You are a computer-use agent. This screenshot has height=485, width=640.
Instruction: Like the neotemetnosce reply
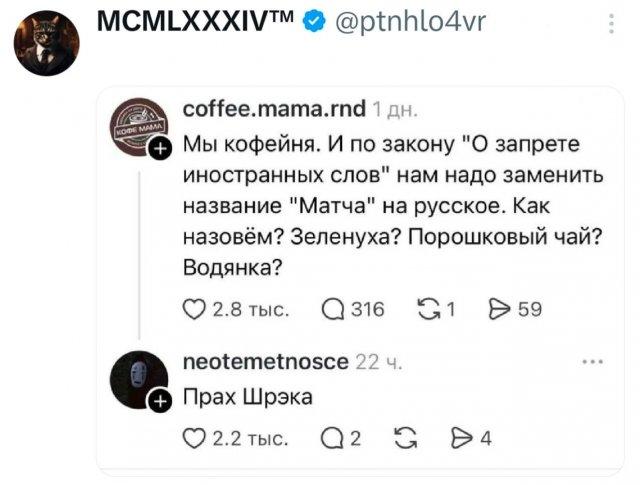click(195, 435)
